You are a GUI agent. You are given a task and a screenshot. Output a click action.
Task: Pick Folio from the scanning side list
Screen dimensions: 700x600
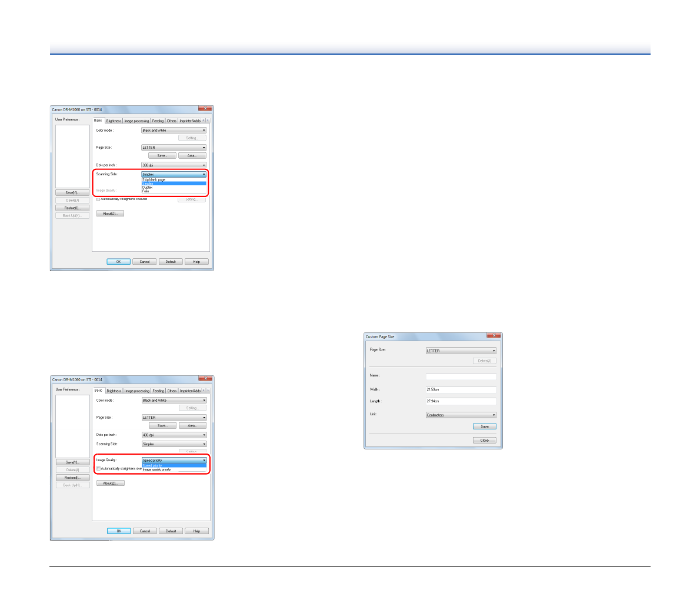point(146,191)
